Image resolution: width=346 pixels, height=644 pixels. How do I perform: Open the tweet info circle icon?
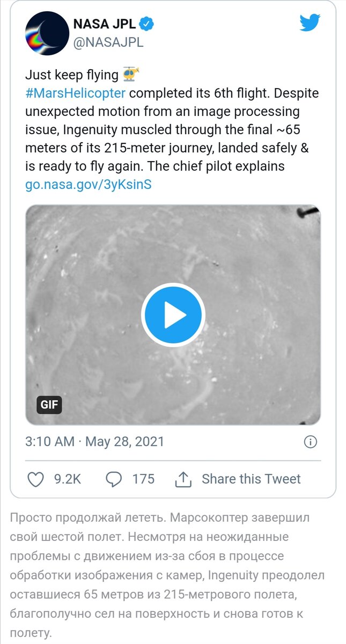[310, 442]
